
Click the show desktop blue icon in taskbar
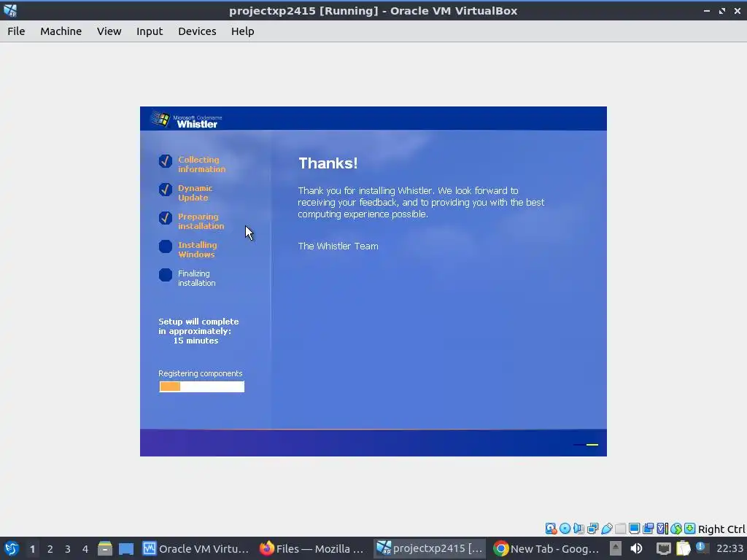coord(126,548)
